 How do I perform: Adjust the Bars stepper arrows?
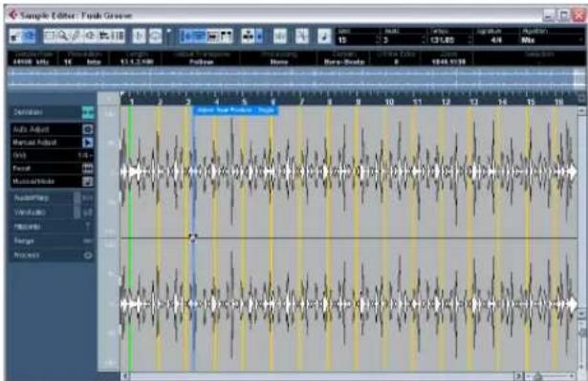tap(378, 40)
